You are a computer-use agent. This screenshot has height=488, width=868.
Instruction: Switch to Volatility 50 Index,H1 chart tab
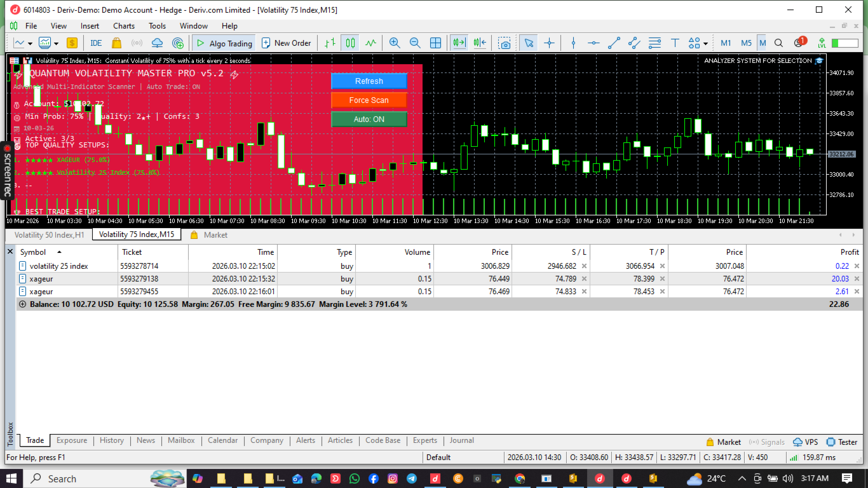pyautogui.click(x=50, y=235)
